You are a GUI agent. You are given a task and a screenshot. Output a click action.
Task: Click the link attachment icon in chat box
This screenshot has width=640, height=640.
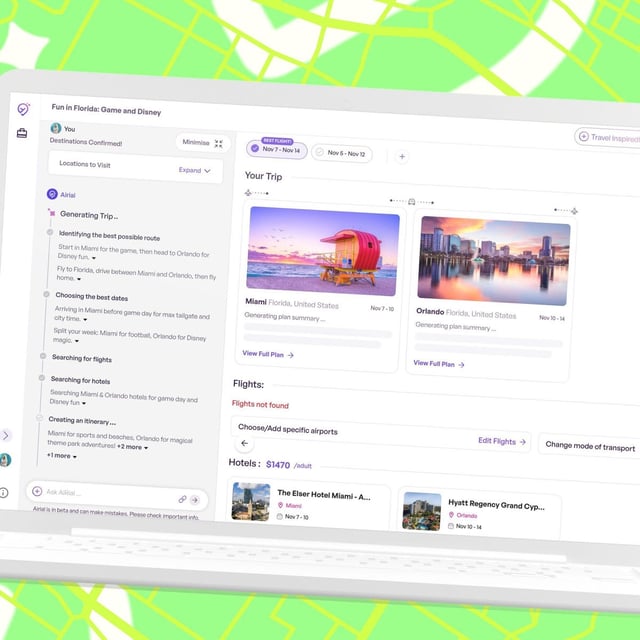pyautogui.click(x=182, y=499)
